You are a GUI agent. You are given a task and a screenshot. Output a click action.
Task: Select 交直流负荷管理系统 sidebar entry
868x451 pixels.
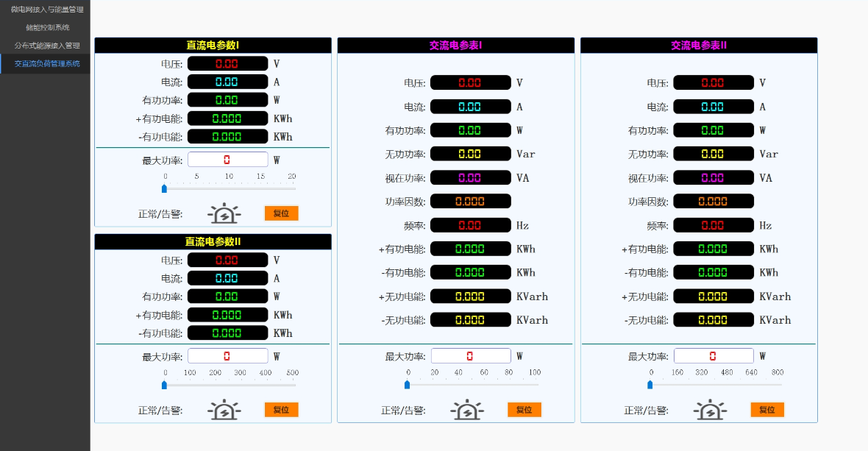coord(47,64)
